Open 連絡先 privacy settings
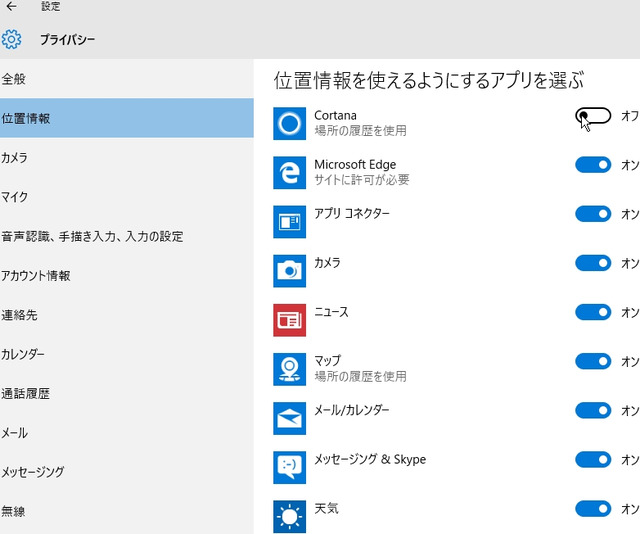Viewport: 640px width, 534px height. [x=127, y=315]
